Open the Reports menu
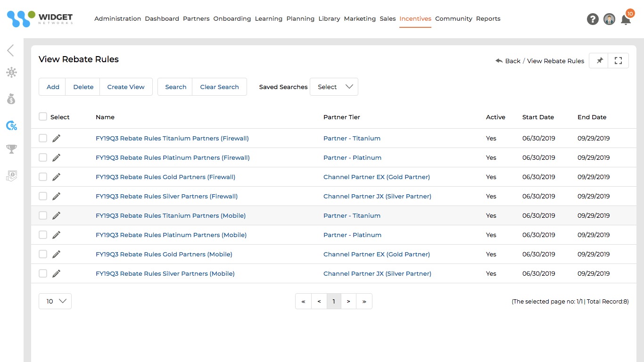Screen dimensions: 644x362 pyautogui.click(x=488, y=19)
